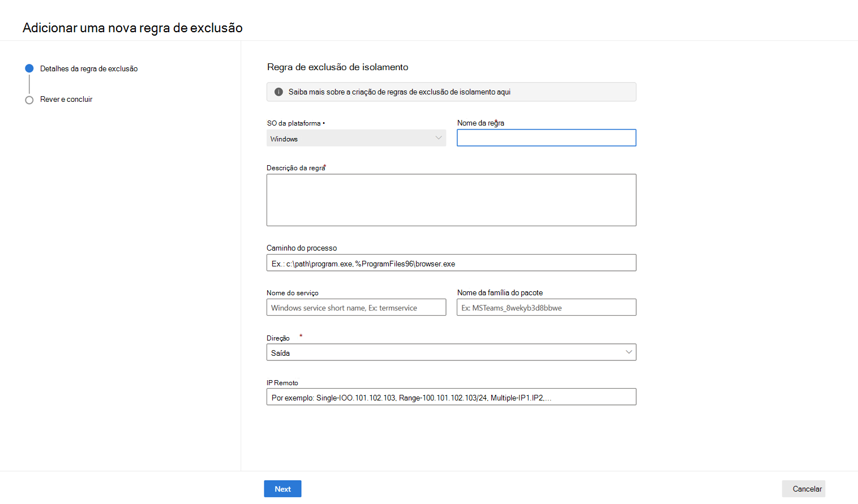Screen dimensions: 858x504
Task: Focus the Nome do serviço field
Action: (356, 308)
